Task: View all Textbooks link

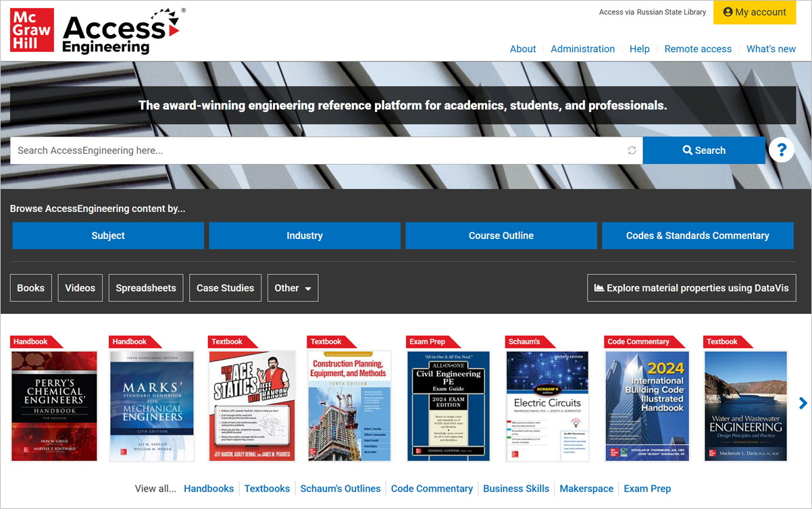Action: (x=267, y=489)
